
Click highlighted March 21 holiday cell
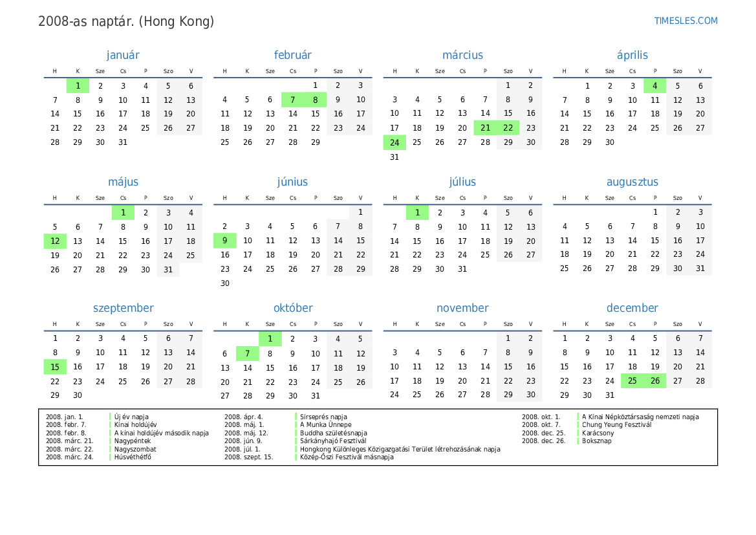485,128
